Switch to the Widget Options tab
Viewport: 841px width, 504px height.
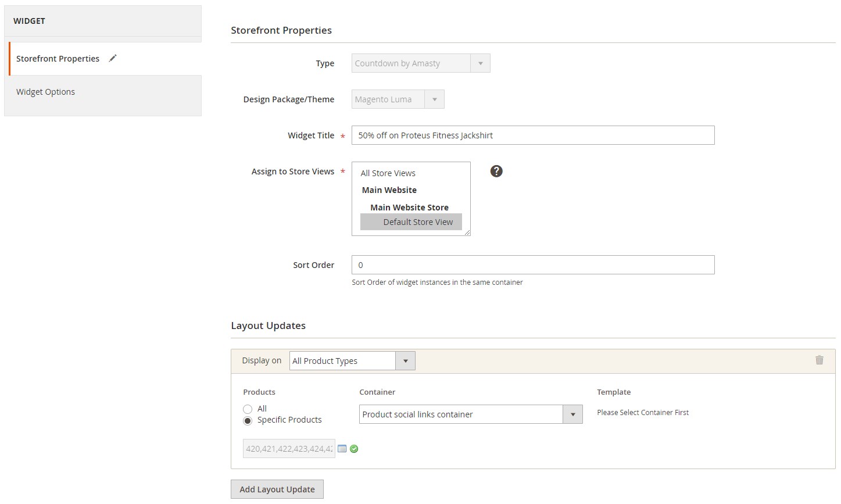click(45, 92)
